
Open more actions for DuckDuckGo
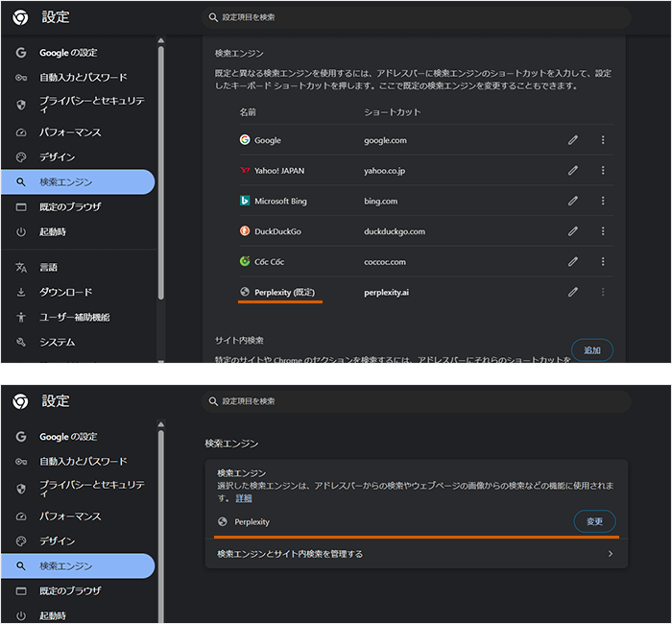pyautogui.click(x=603, y=231)
